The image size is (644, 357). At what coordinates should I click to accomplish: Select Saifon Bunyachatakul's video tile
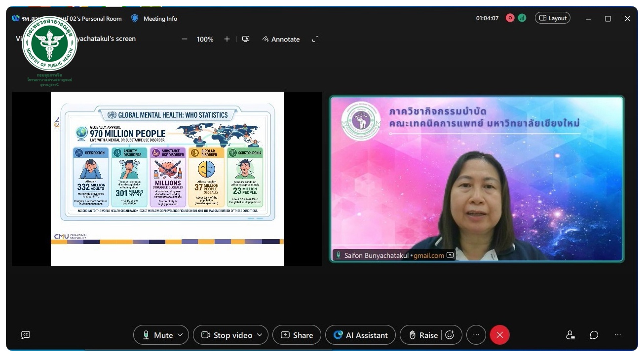tap(477, 178)
